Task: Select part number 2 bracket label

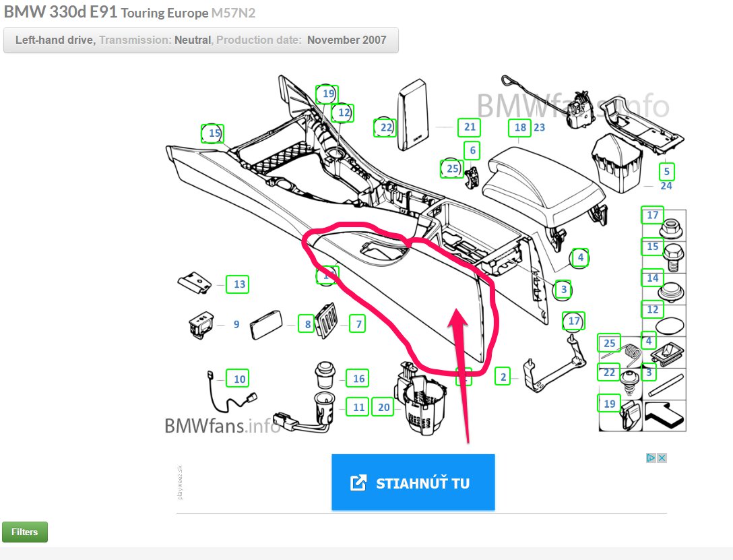Action: tap(503, 377)
